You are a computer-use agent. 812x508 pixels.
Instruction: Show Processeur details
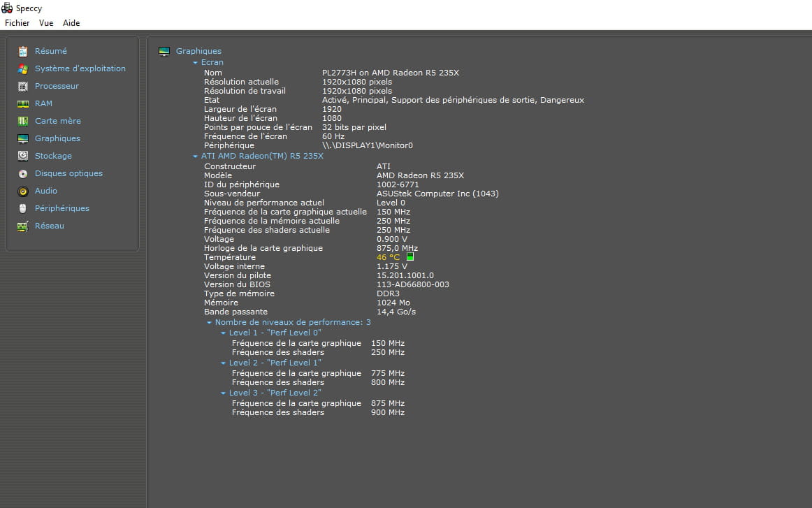point(57,86)
